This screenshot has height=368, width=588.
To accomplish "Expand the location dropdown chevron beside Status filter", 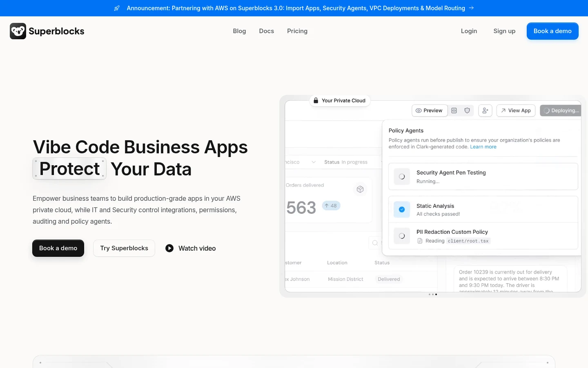I will 314,162.
